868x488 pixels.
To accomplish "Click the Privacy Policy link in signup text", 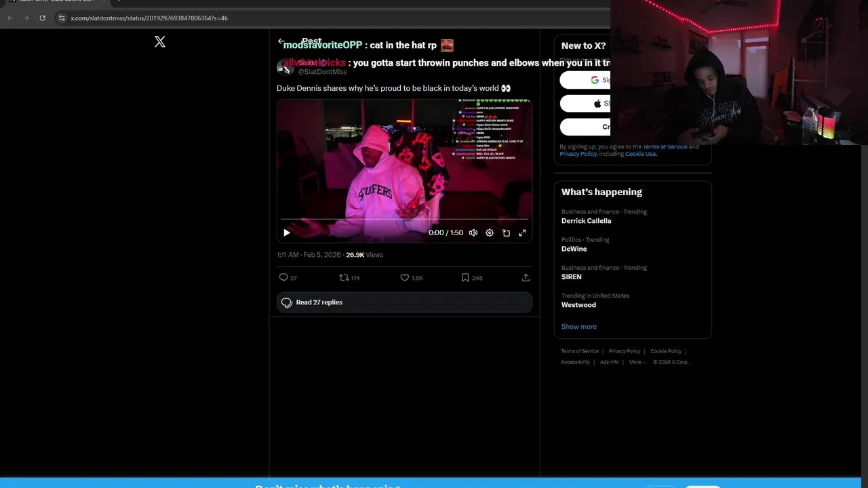I will [x=578, y=154].
